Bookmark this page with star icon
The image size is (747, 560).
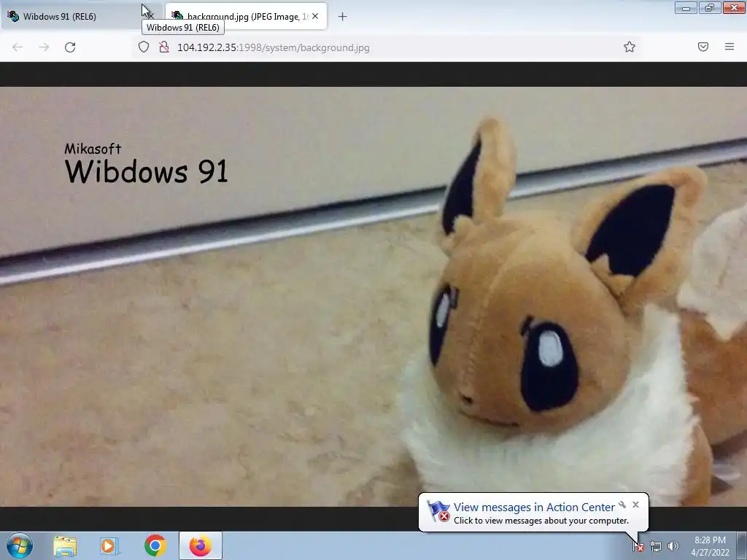click(630, 47)
